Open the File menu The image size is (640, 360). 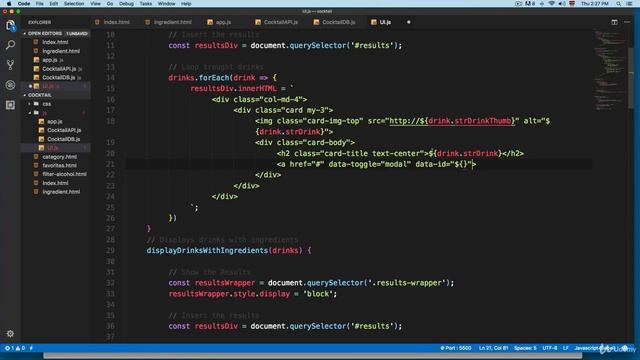tap(40, 4)
